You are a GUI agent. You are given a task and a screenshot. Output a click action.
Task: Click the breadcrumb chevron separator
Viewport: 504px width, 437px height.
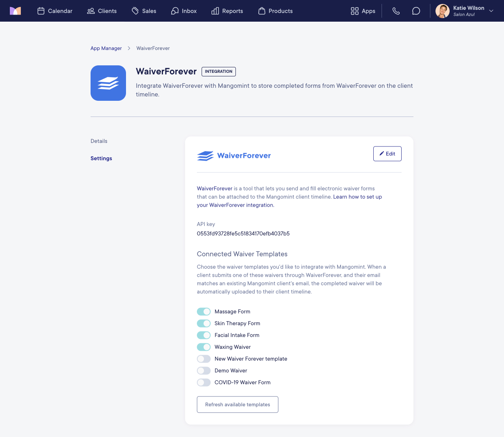coord(129,48)
